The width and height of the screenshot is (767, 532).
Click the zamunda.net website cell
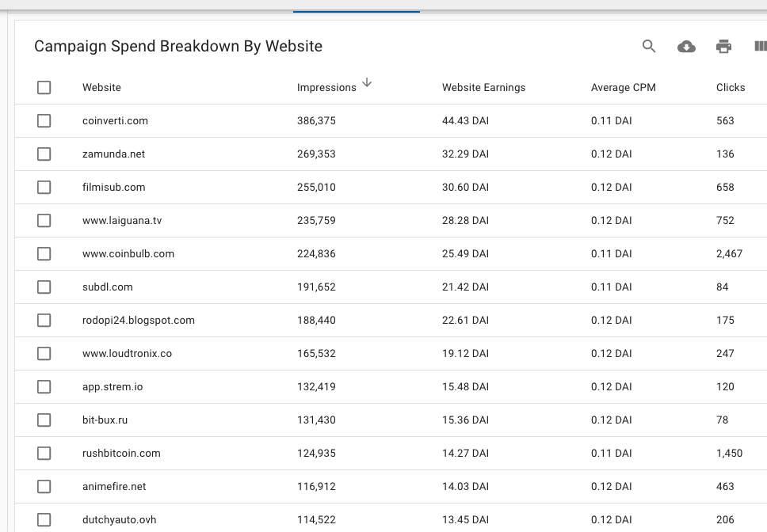[x=113, y=154]
